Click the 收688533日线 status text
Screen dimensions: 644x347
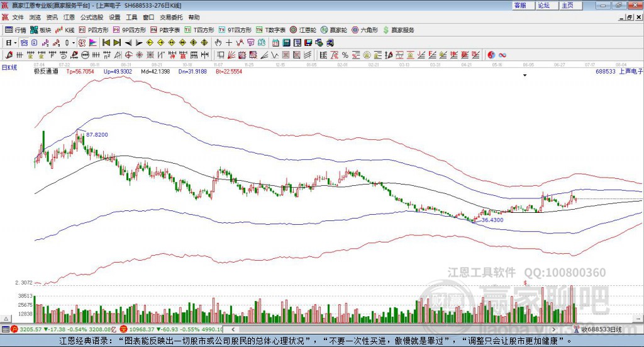[602, 329]
